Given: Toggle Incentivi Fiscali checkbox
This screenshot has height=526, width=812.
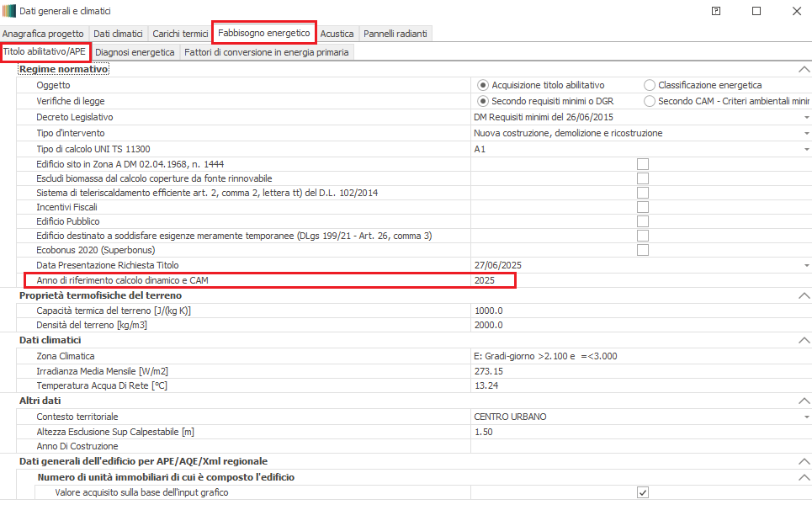Looking at the screenshot, I should point(643,207).
